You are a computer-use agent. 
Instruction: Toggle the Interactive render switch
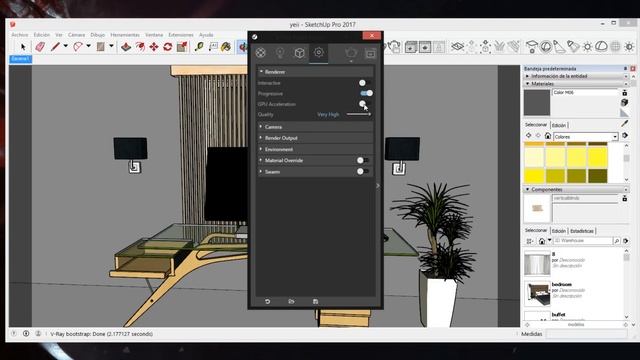coord(365,83)
